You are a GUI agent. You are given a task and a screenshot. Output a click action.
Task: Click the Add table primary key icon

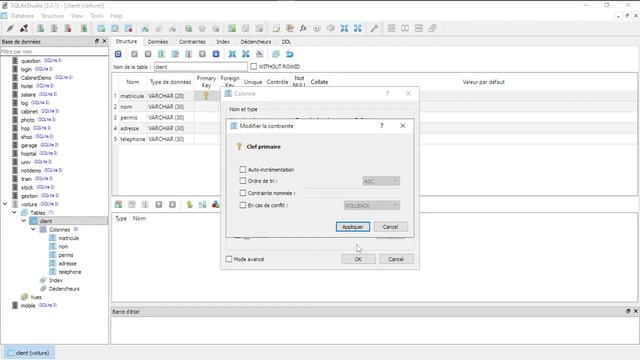pos(189,204)
